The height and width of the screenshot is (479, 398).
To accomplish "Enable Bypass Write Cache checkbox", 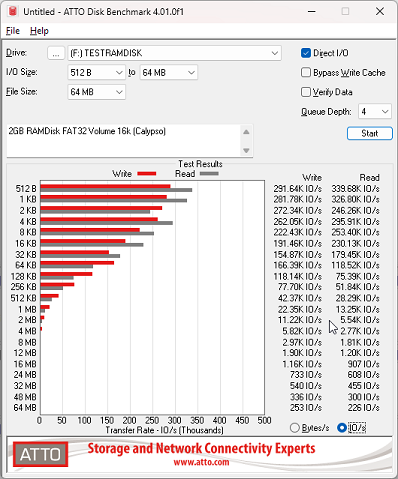I will (306, 72).
